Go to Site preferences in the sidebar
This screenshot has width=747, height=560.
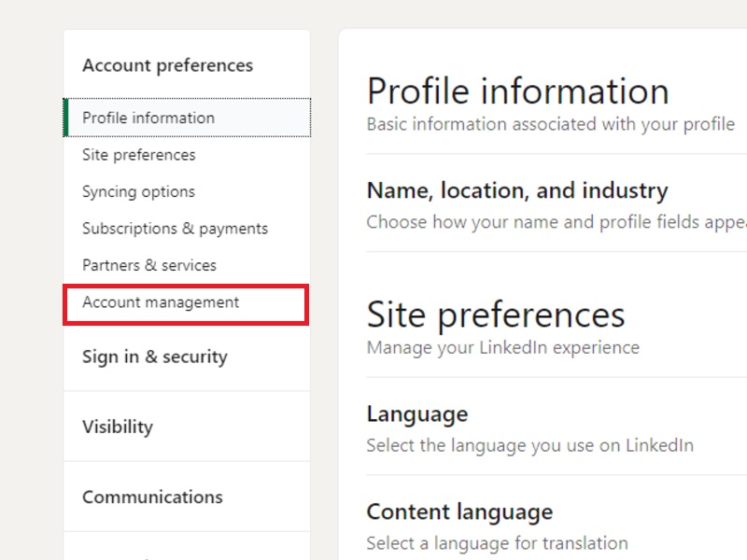[x=138, y=155]
